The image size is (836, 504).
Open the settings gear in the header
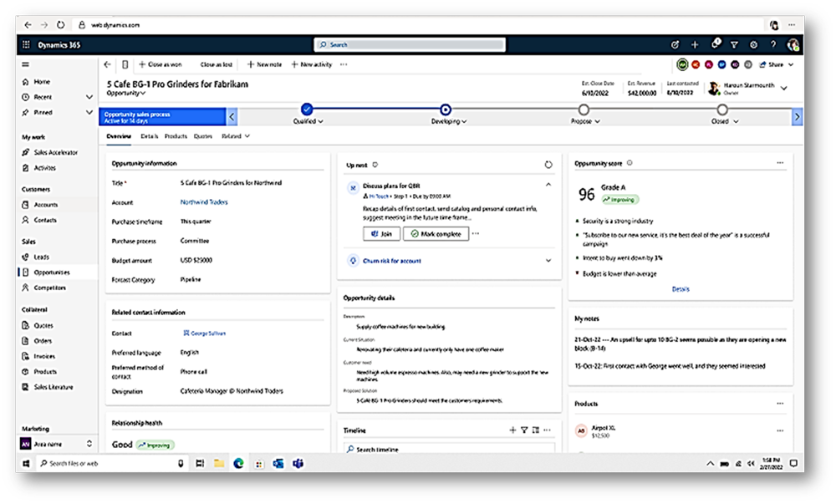coord(753,44)
